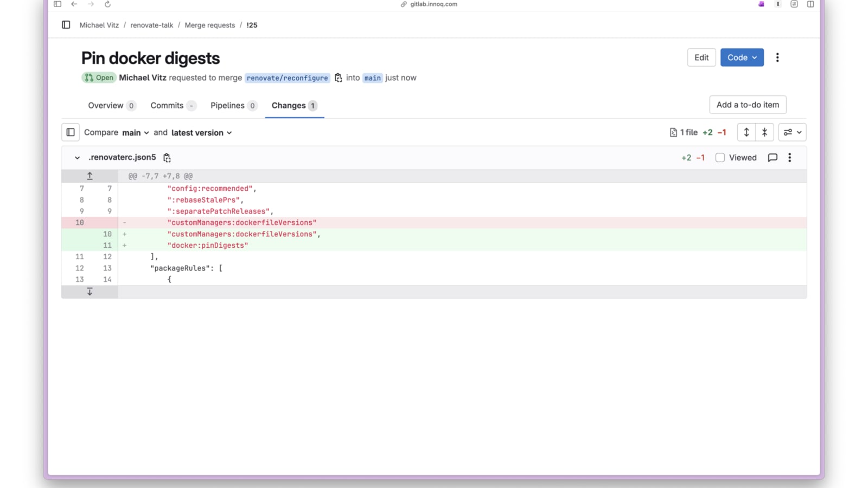
Task: Open the reader view icon in browser toolbar
Action: 794,4
